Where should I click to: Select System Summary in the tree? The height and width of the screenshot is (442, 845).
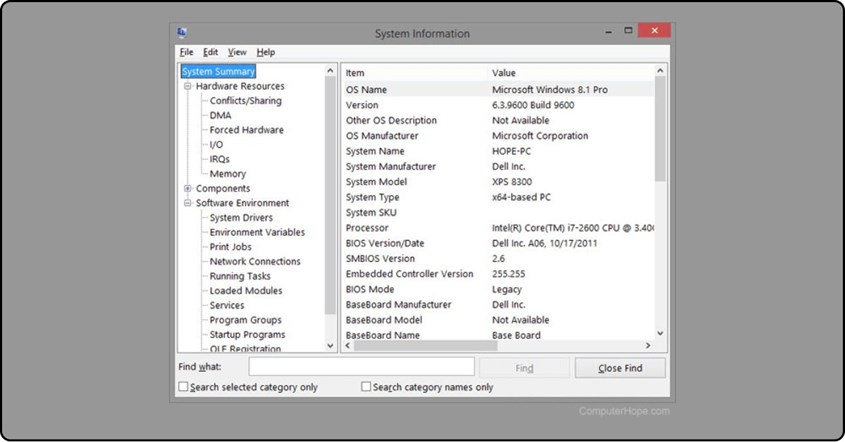point(218,71)
